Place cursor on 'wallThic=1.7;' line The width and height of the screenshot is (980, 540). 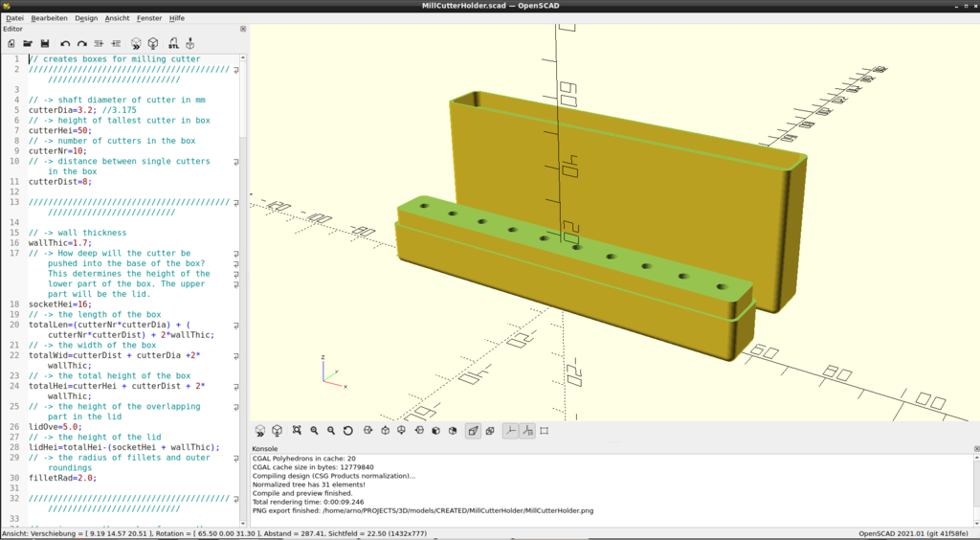(60, 242)
